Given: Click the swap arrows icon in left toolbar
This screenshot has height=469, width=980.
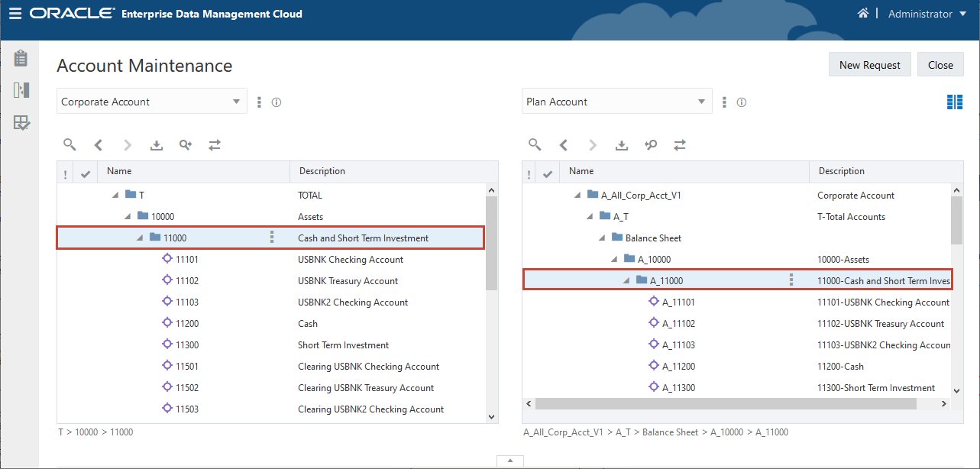Looking at the screenshot, I should point(215,144).
